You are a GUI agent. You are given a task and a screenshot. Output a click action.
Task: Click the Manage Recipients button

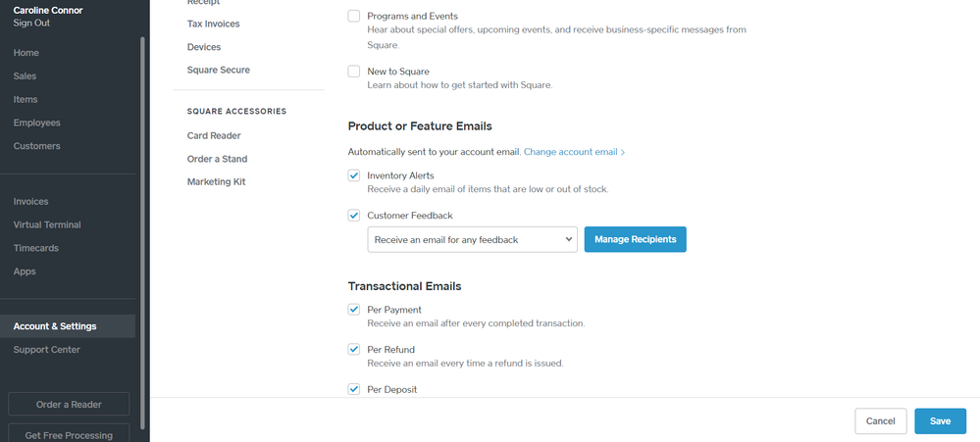[x=635, y=239]
